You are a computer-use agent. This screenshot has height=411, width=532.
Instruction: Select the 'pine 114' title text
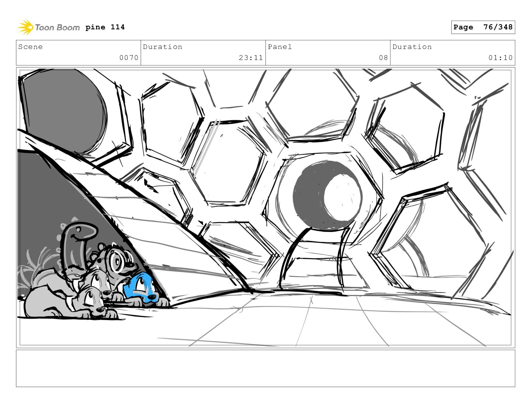click(105, 27)
